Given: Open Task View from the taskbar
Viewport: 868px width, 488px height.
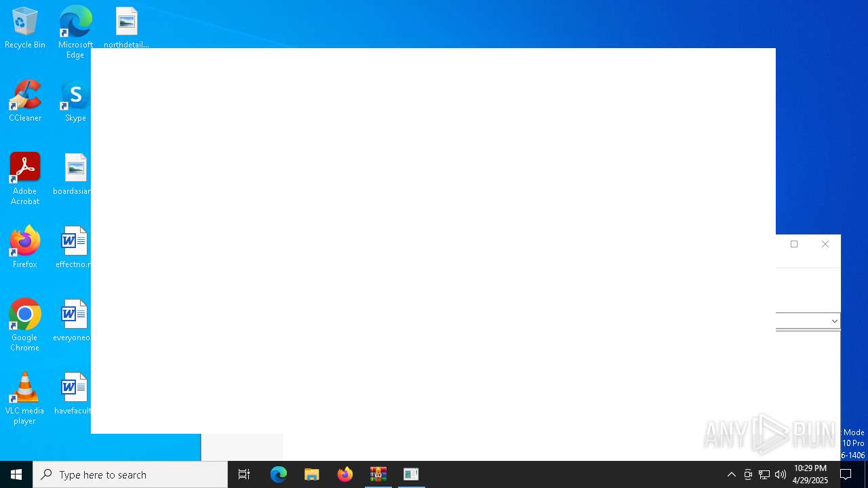Looking at the screenshot, I should point(244,474).
